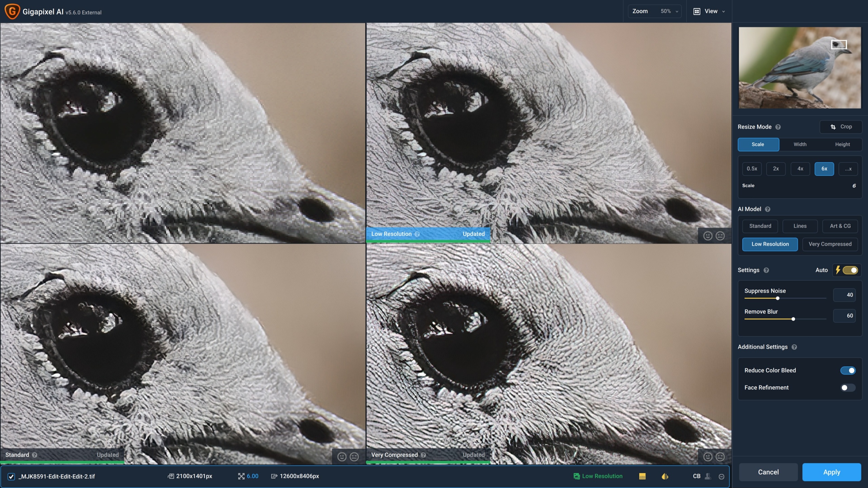Select the 2x scale option

coord(776,169)
